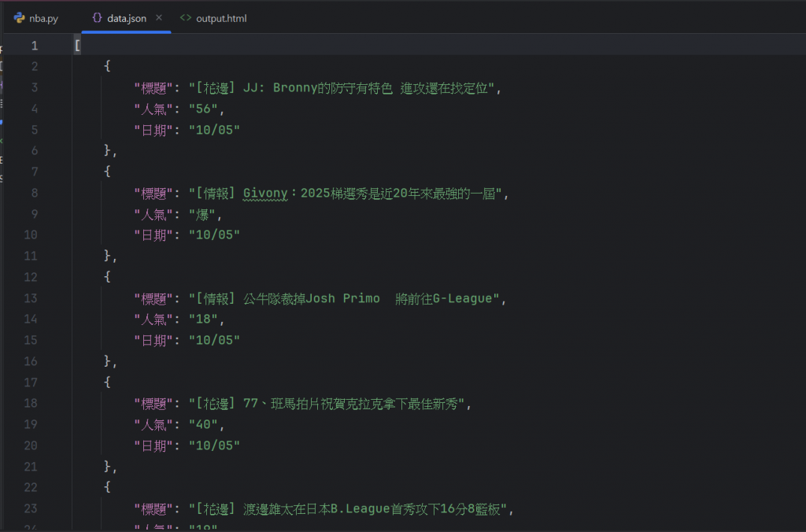Click the "人氣" key on line 19
The height and width of the screenshot is (532, 806).
tap(153, 424)
